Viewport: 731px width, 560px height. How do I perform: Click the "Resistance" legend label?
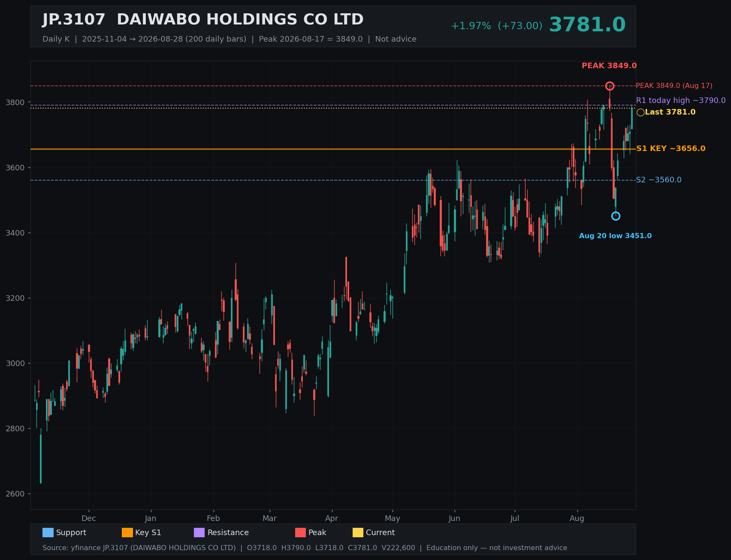228,533
